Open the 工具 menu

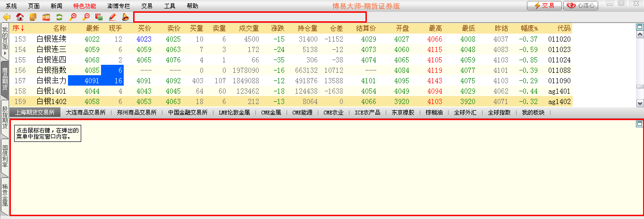click(170, 6)
